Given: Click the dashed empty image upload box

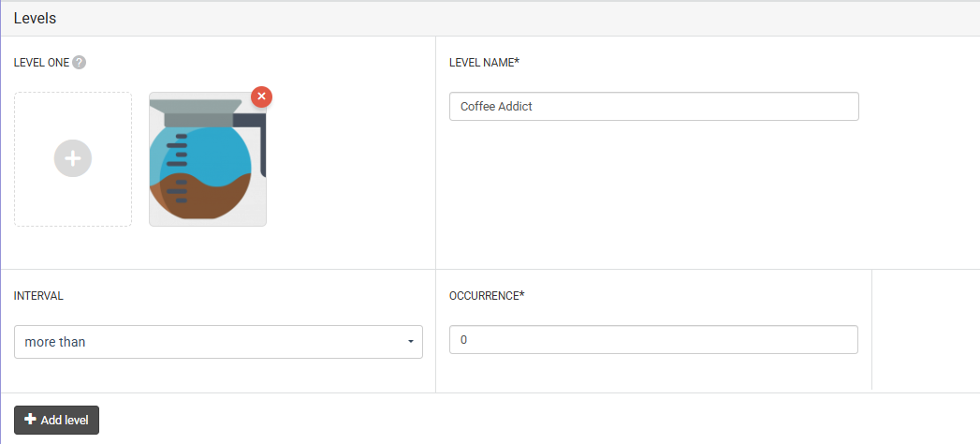Looking at the screenshot, I should (x=73, y=159).
